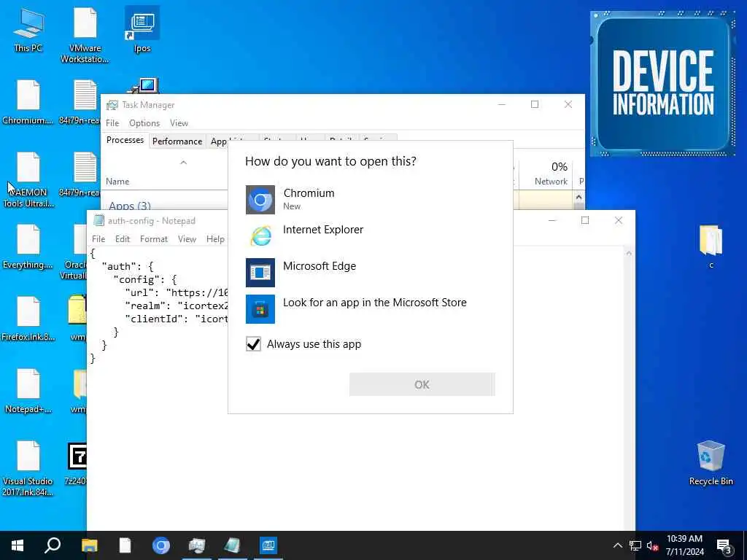This screenshot has width=747, height=560.
Task: Click the blank document taskbar icon
Action: click(125, 545)
